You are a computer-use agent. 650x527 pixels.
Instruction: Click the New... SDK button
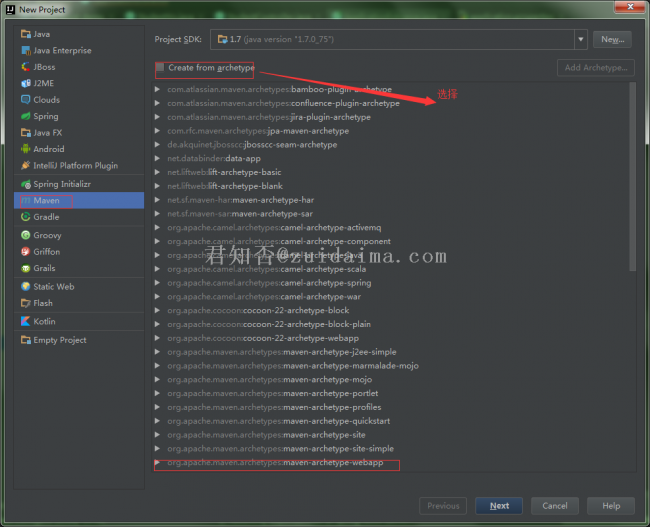pyautogui.click(x=611, y=39)
